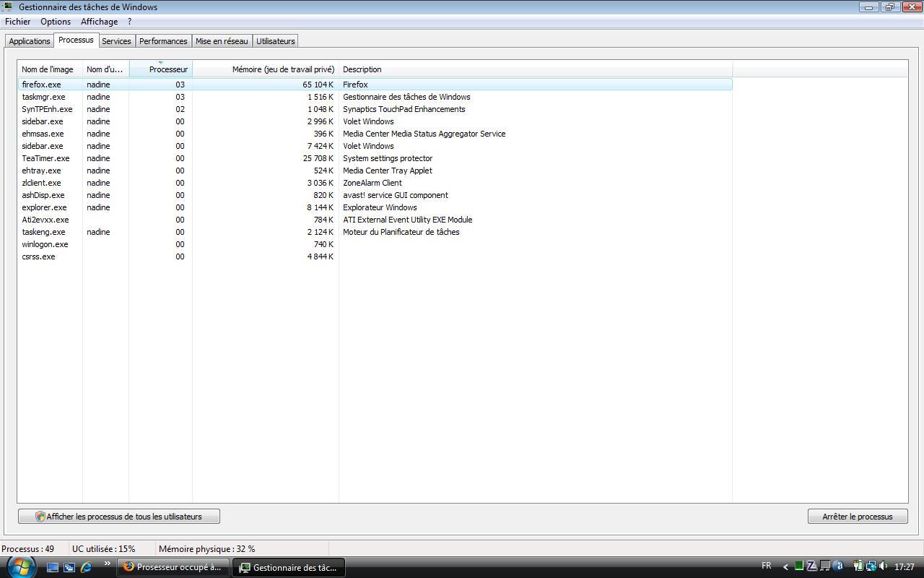
Task: Select the winlogon.exe process row
Action: (375, 244)
